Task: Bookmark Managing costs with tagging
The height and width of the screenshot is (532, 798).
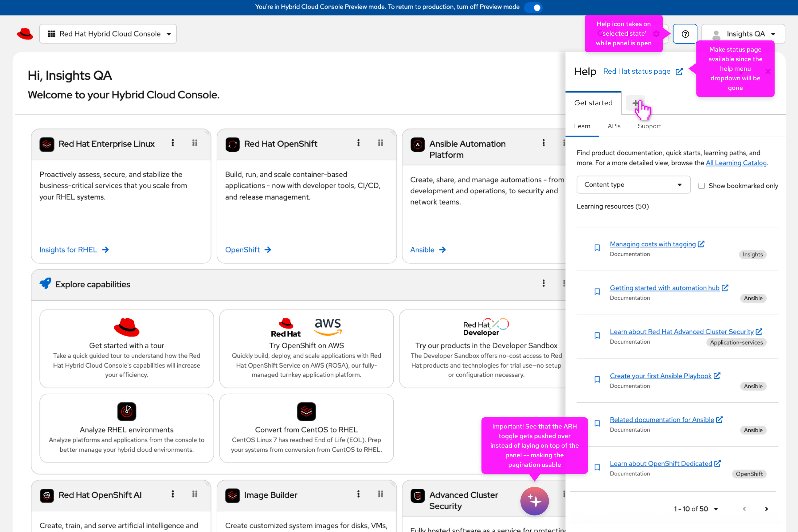Action: (597, 248)
